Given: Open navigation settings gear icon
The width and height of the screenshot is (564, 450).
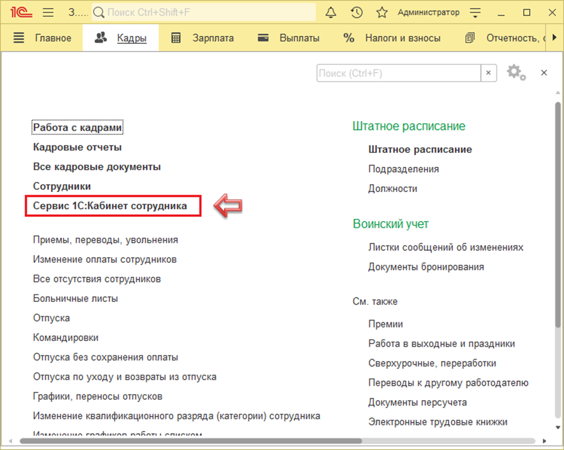Looking at the screenshot, I should click(x=516, y=73).
